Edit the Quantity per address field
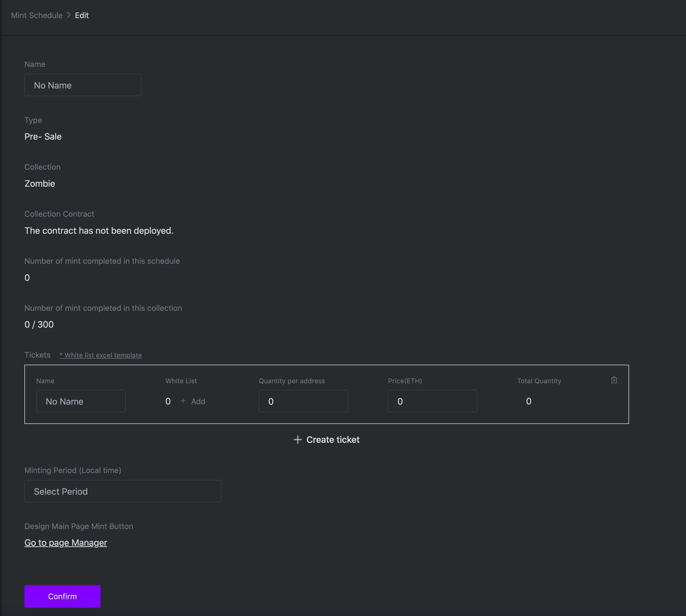686x616 pixels. click(x=303, y=401)
